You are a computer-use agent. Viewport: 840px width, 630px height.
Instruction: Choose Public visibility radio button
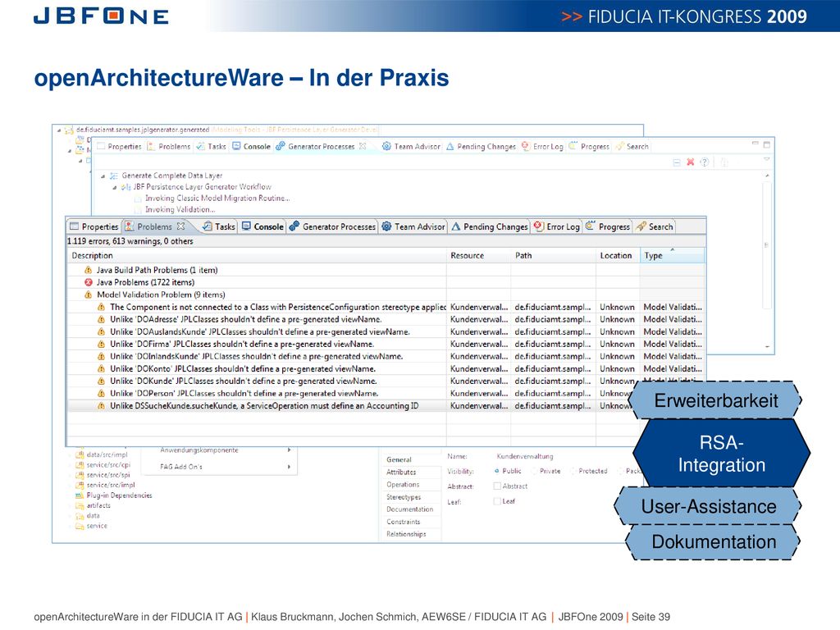click(x=496, y=471)
